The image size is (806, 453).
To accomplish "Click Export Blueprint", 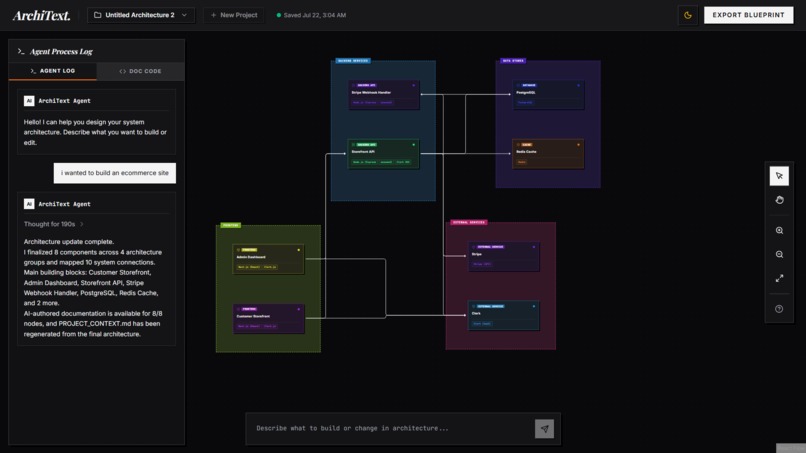I will [x=748, y=15].
